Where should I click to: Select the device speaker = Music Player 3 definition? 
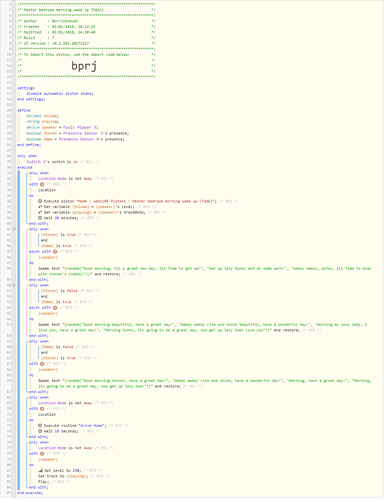(62, 127)
